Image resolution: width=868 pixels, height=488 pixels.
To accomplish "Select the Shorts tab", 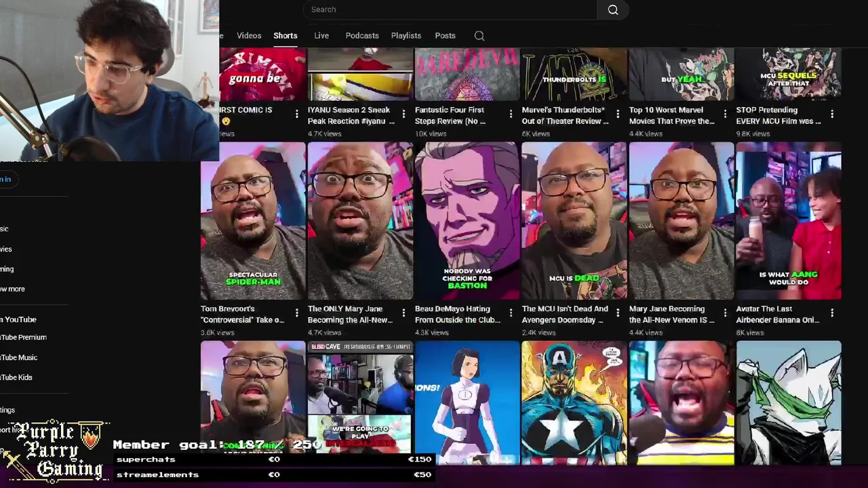I will click(x=285, y=36).
